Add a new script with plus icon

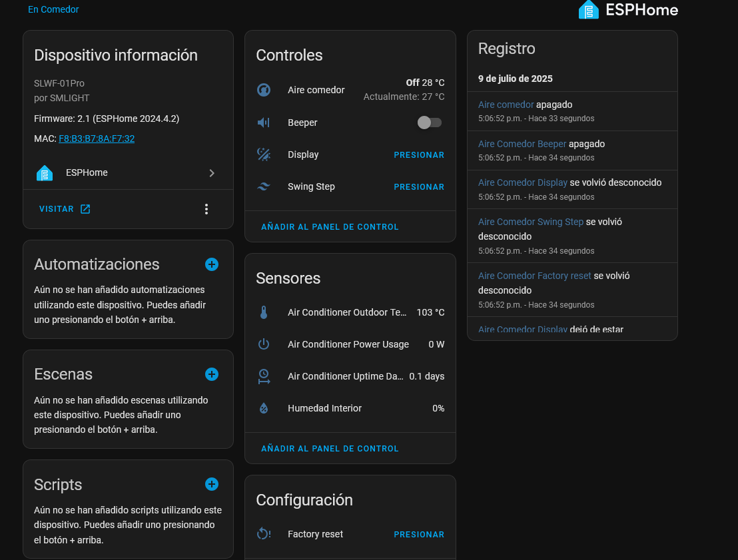[212, 484]
